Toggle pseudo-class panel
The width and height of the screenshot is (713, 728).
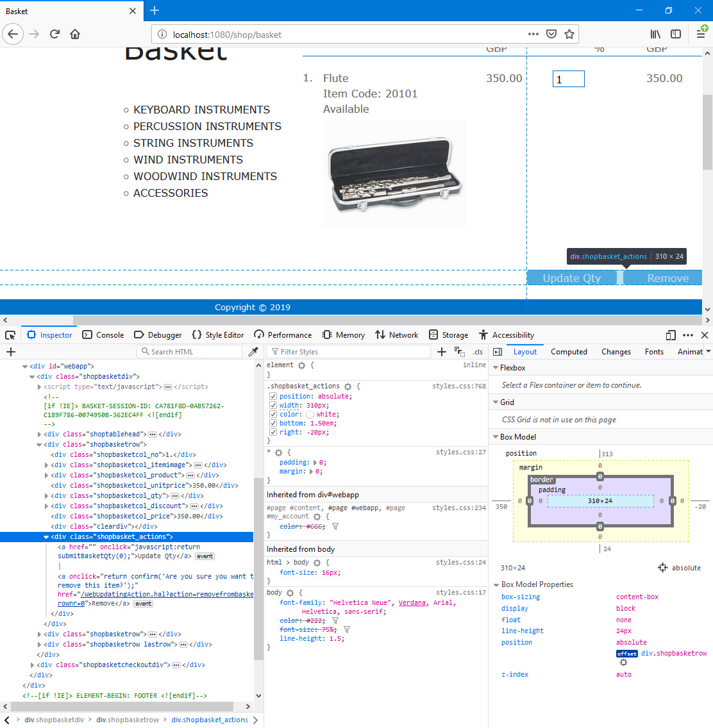click(459, 352)
